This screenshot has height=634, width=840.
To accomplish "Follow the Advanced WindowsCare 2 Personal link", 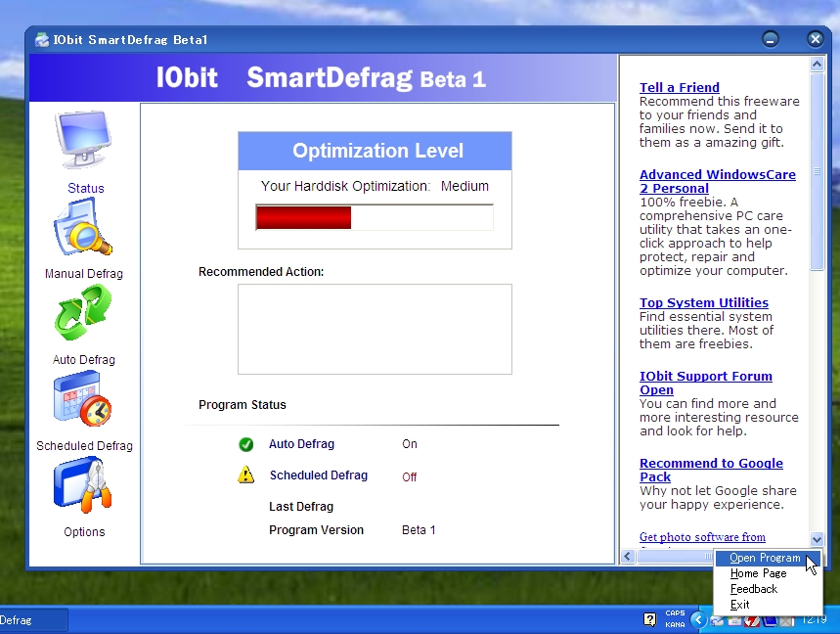I will (718, 182).
